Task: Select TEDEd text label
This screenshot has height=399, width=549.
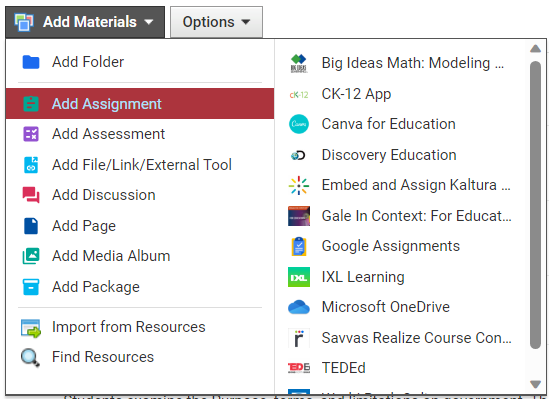Action: tap(344, 368)
